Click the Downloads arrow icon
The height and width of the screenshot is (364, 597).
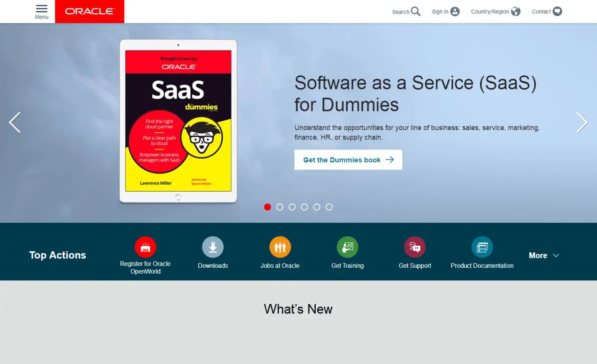(213, 247)
